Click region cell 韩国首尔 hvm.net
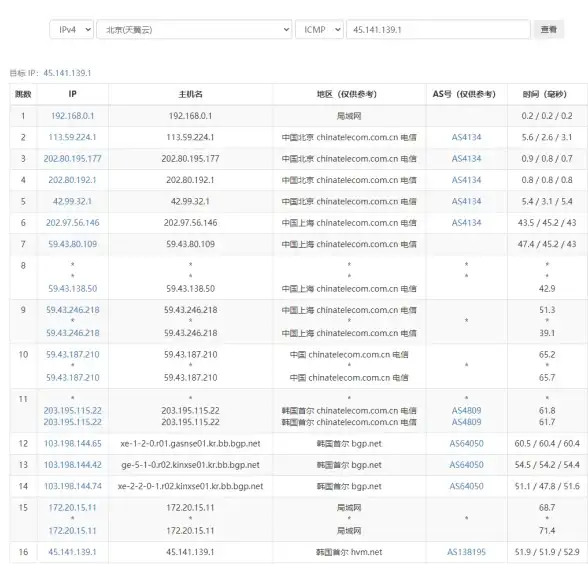The width and height of the screenshot is (588, 564). [x=349, y=552]
